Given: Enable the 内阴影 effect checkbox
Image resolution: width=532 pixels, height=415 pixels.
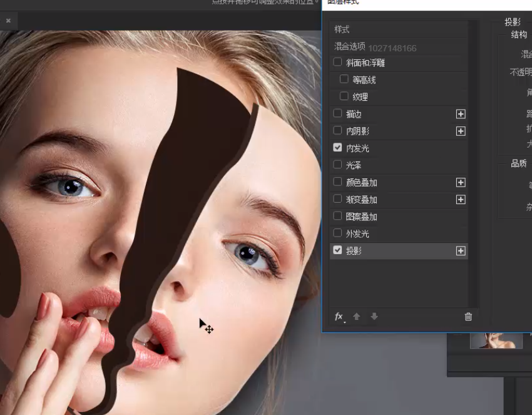Looking at the screenshot, I should [337, 130].
